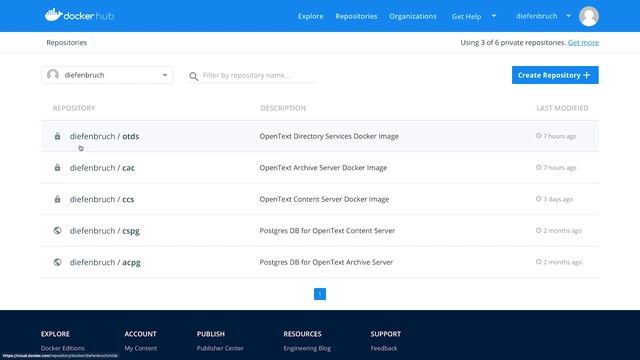Image resolution: width=640 pixels, height=360 pixels.
Task: Go to Explore in top navigation
Action: click(x=310, y=16)
